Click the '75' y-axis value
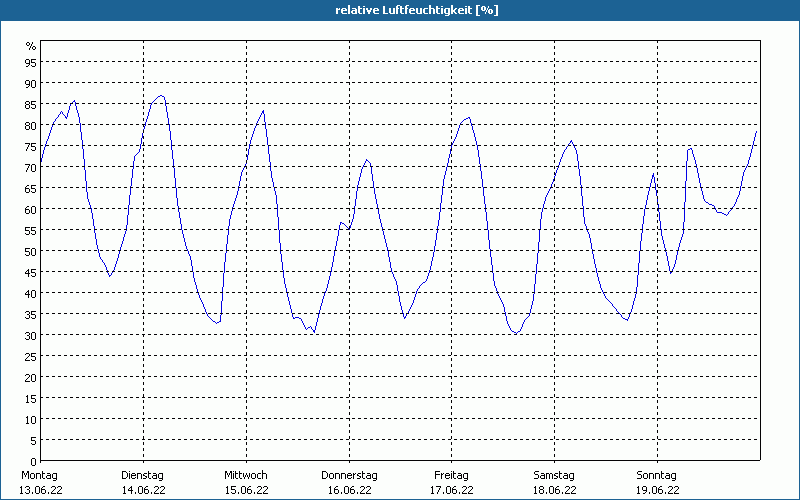 pyautogui.click(x=31, y=147)
